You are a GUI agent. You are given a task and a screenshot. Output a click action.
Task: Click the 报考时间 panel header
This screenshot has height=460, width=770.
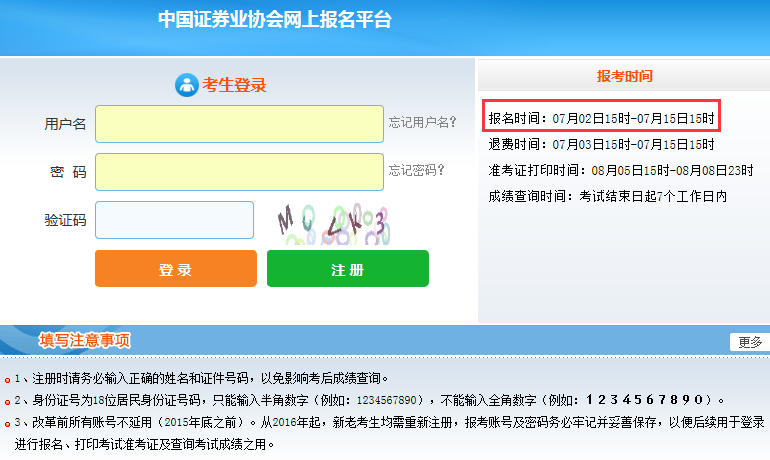pos(624,76)
